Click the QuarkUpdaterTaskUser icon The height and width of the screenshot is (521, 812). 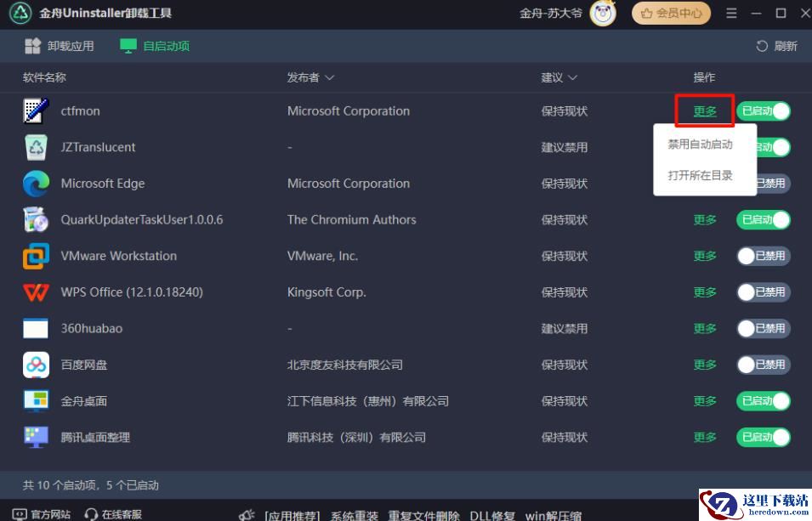(x=36, y=219)
